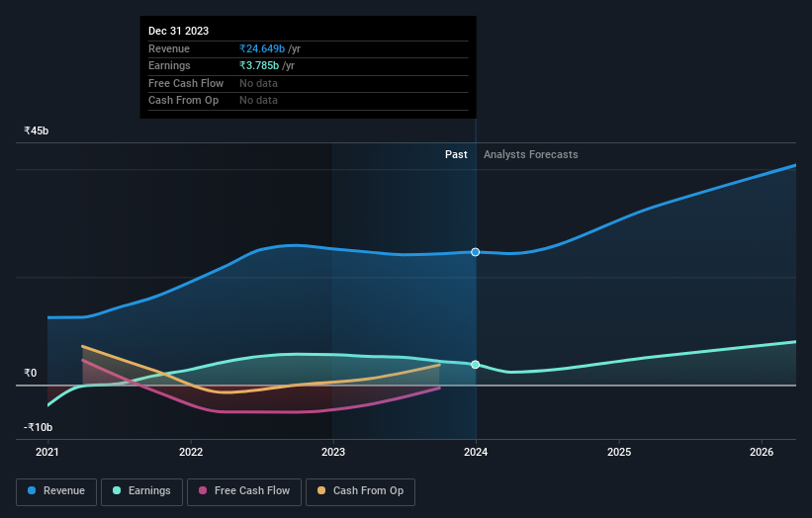The height and width of the screenshot is (518, 812).
Task: Toggle the Free Cash Flow legend button
Action: [244, 491]
